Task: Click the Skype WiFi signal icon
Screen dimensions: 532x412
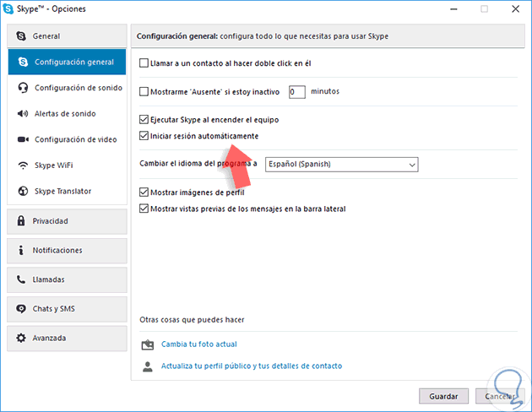Action: click(x=22, y=165)
